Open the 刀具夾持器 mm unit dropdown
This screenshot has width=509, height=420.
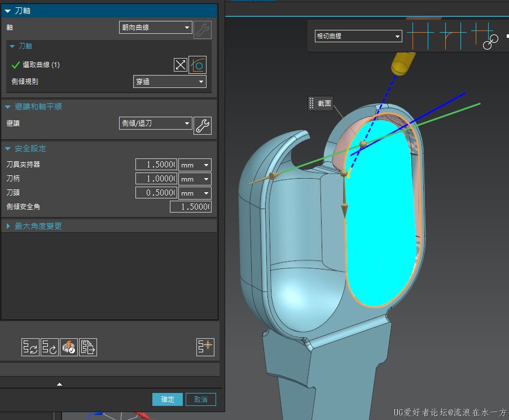pos(195,165)
